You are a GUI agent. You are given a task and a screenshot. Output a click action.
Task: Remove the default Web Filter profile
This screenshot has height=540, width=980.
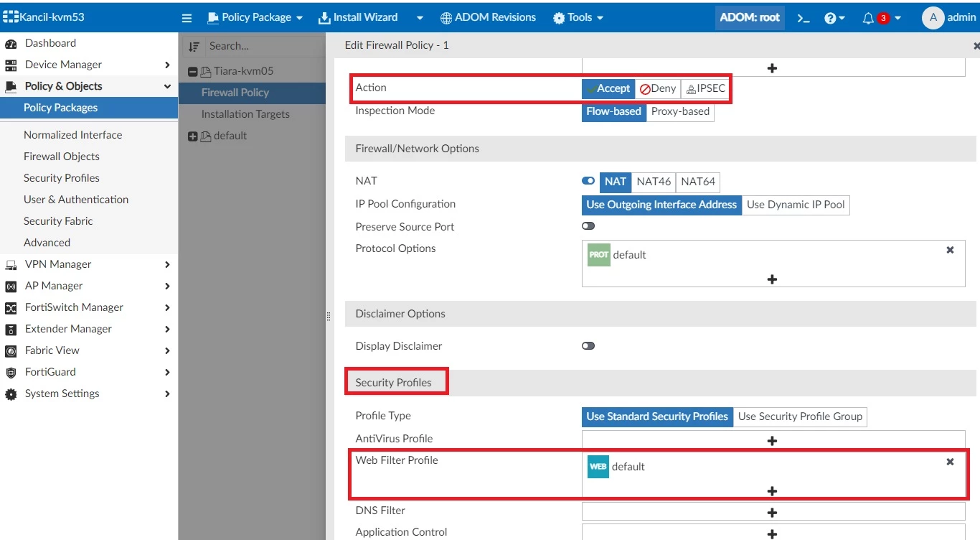tap(950, 462)
